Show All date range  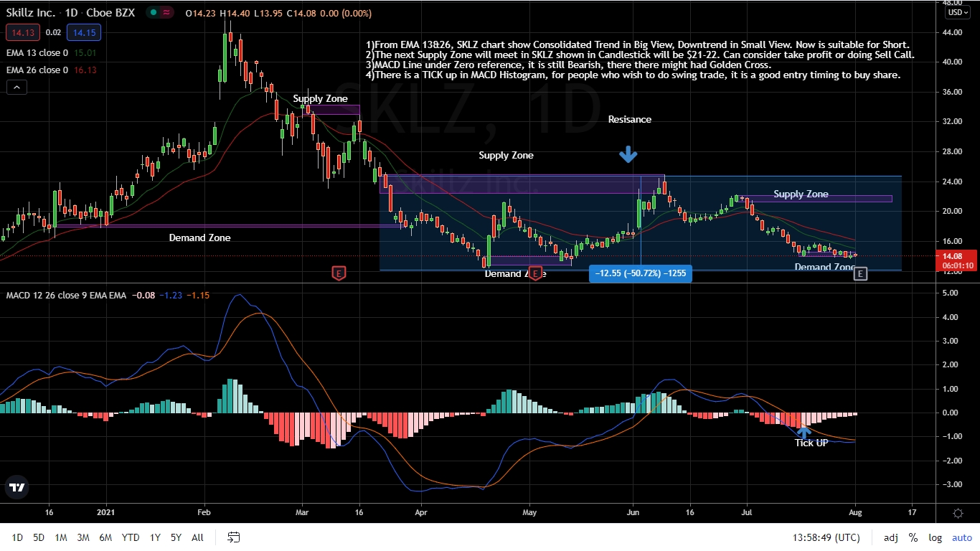click(198, 537)
